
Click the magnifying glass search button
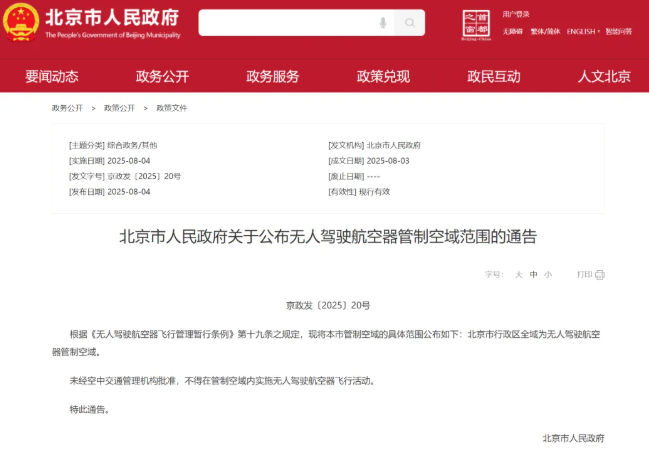(409, 23)
